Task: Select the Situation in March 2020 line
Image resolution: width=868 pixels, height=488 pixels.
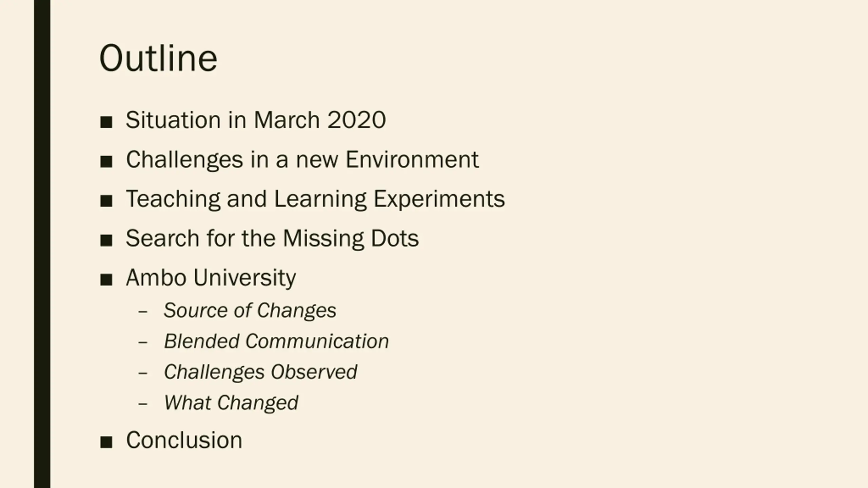Action: 256,120
